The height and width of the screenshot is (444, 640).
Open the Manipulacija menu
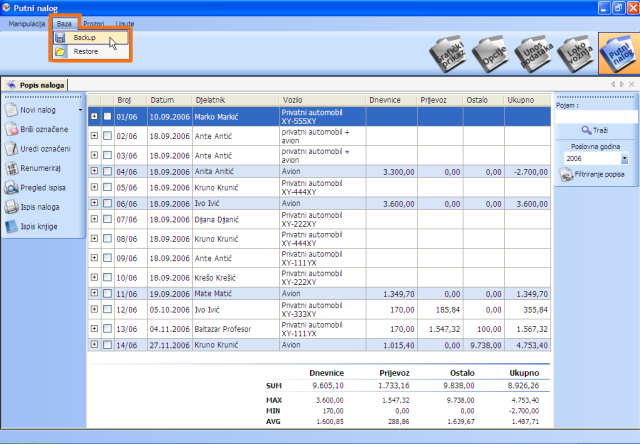click(27, 24)
